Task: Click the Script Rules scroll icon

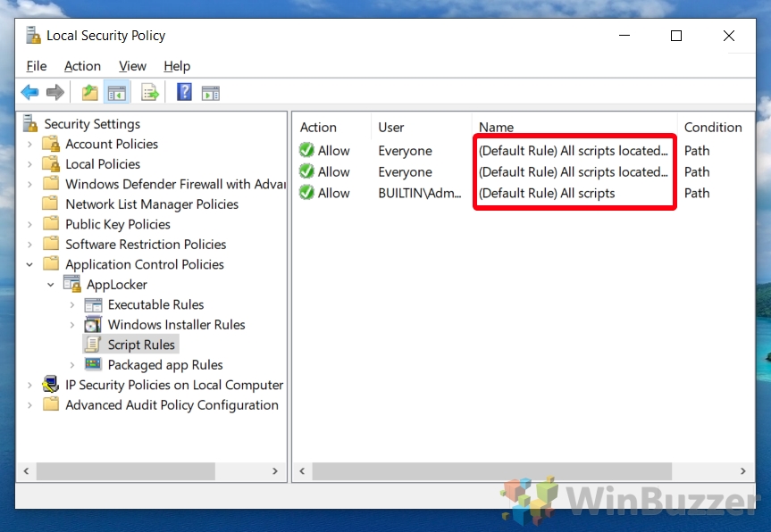Action: [x=93, y=345]
